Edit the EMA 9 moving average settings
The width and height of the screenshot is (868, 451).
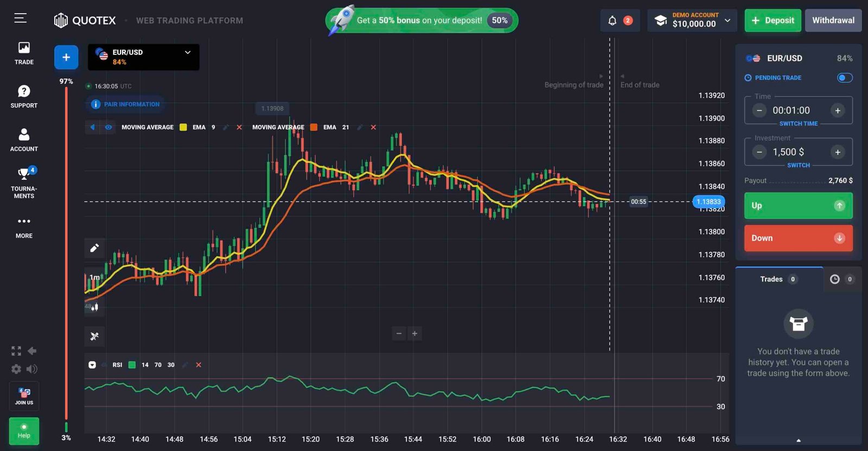[226, 128]
